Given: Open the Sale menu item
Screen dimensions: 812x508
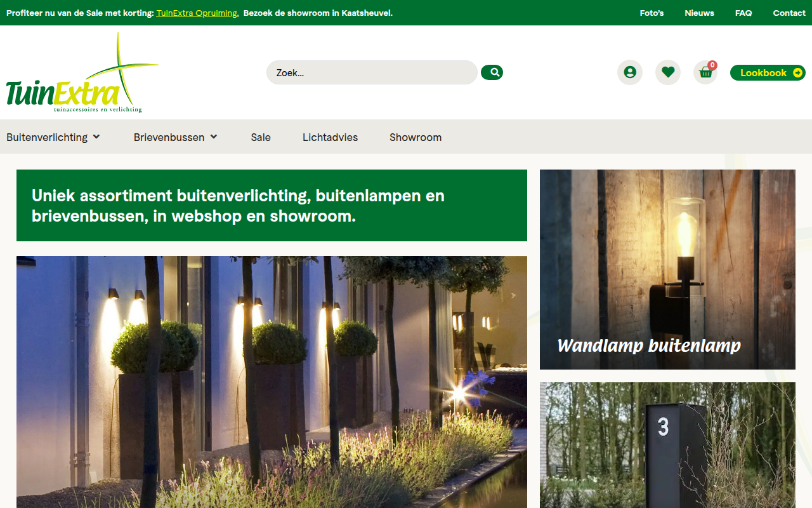Looking at the screenshot, I should 261,137.
